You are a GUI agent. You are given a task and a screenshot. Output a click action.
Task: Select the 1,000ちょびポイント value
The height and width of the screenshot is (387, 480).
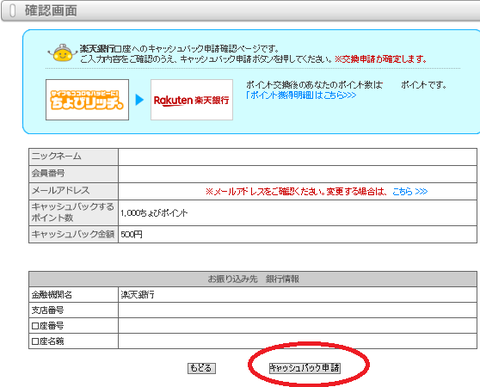click(x=154, y=213)
